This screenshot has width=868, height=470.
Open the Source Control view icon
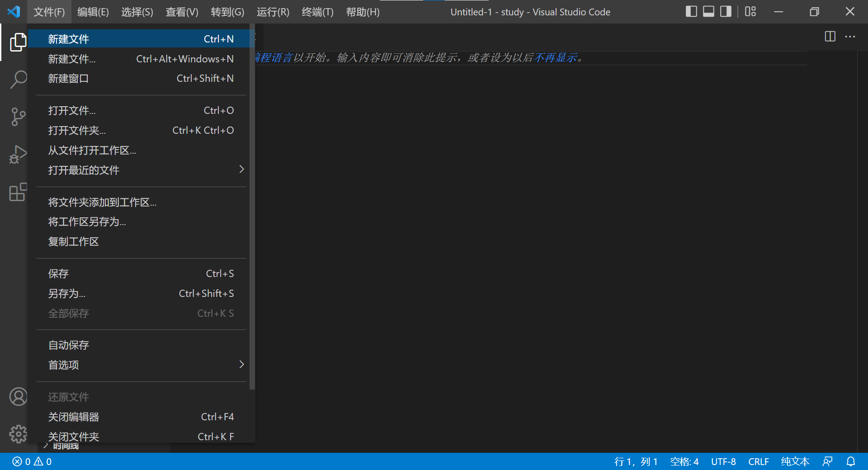18,117
